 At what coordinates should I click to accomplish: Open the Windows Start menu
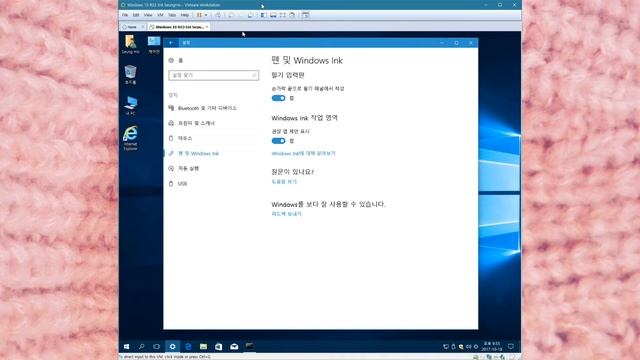click(x=126, y=347)
